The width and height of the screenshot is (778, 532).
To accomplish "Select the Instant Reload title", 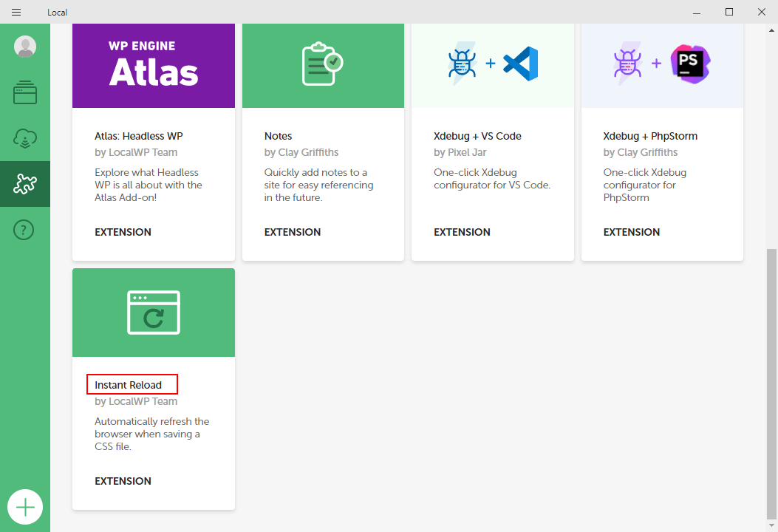I will pos(128,385).
